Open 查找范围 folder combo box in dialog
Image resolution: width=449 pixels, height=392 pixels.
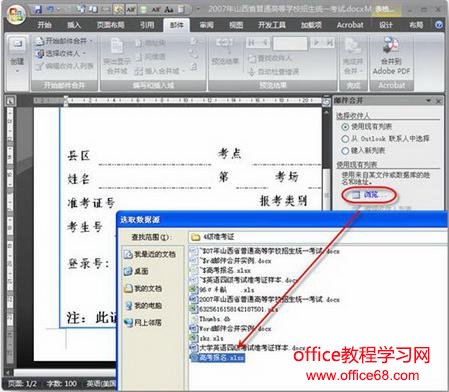tap(317, 237)
